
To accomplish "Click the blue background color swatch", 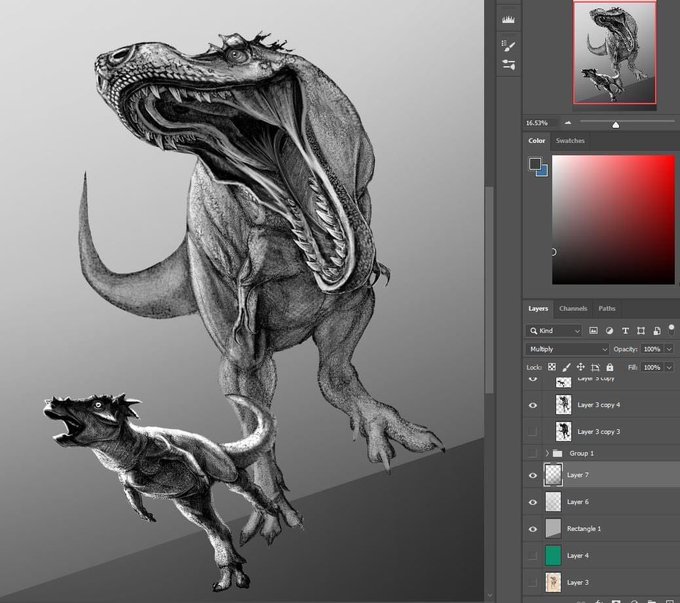I will (x=544, y=172).
